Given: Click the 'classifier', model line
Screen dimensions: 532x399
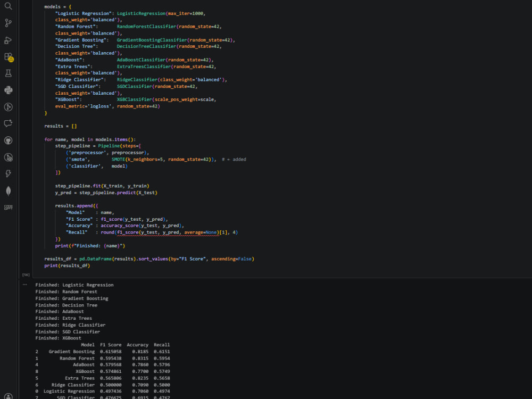Looking at the screenshot, I should pyautogui.click(x=97, y=166).
